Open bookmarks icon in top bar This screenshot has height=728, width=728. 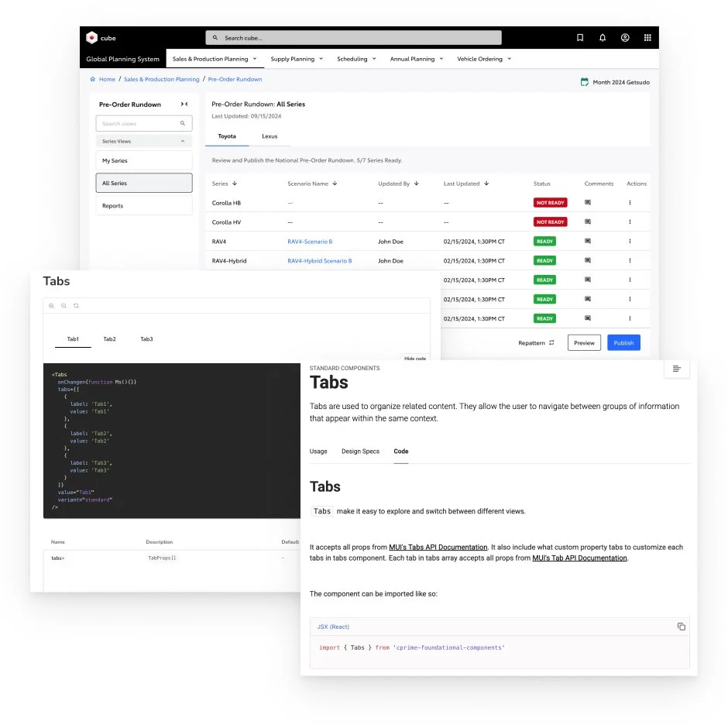click(580, 38)
